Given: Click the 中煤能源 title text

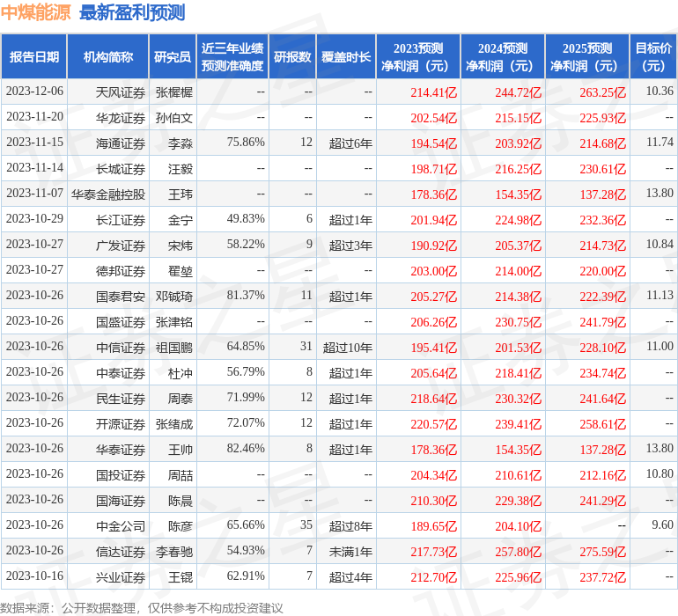Looking at the screenshot, I should pyautogui.click(x=35, y=12).
